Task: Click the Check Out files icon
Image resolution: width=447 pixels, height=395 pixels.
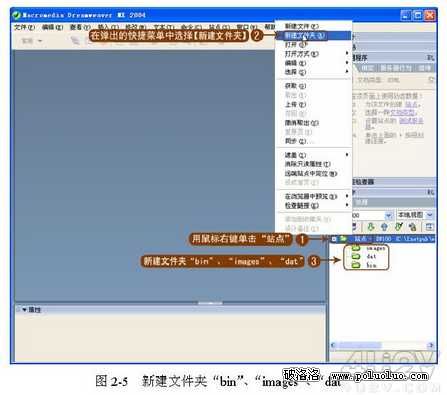Action: click(x=399, y=227)
